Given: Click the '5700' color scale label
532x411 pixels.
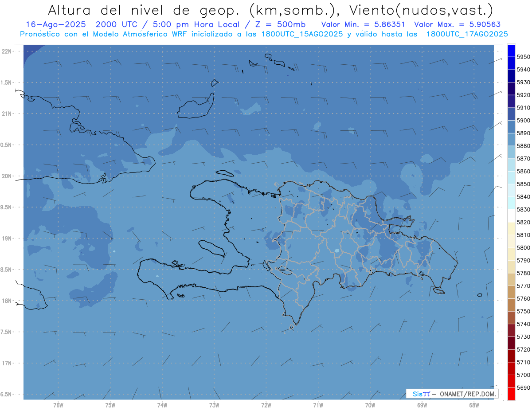Looking at the screenshot, I should click(x=524, y=375).
